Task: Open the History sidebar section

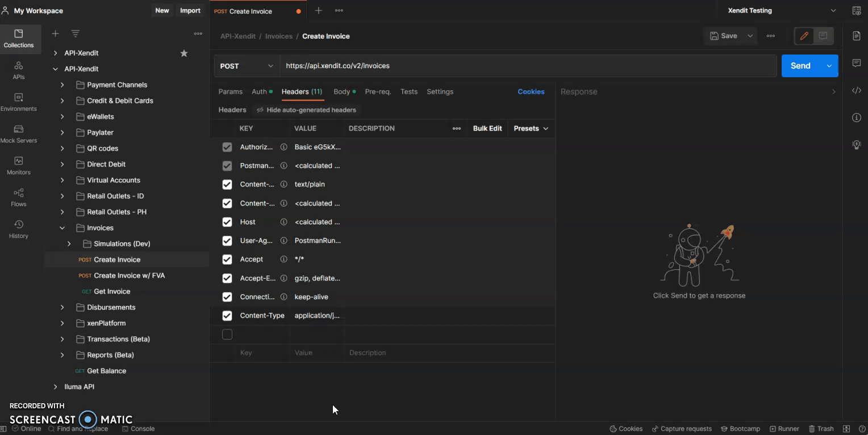Action: tap(19, 229)
